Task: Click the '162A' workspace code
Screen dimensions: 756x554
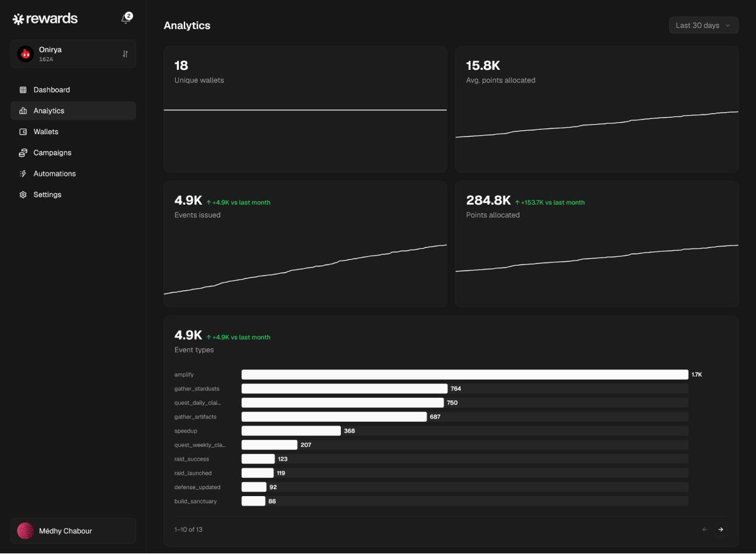Action: (x=46, y=59)
